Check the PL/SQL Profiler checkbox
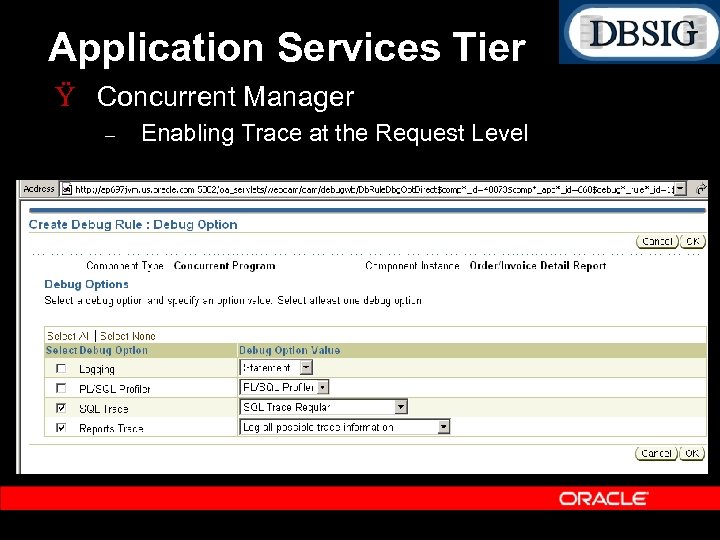This screenshot has height=540, width=720. [61, 388]
